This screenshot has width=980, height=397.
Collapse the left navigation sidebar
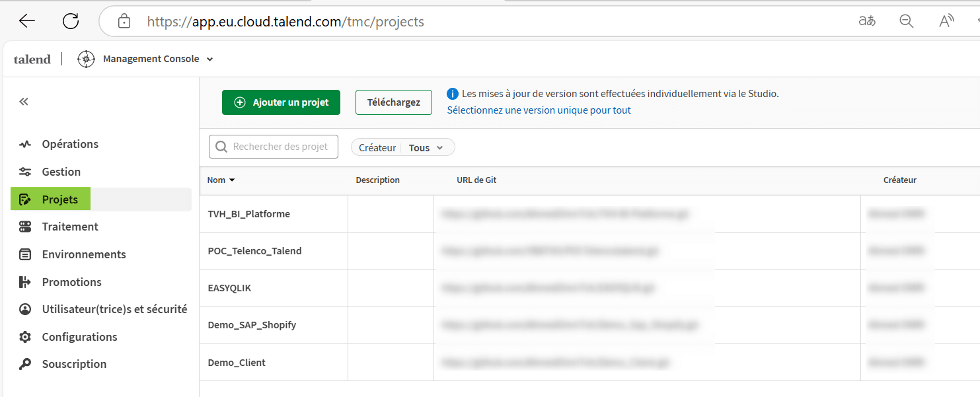coord(23,101)
